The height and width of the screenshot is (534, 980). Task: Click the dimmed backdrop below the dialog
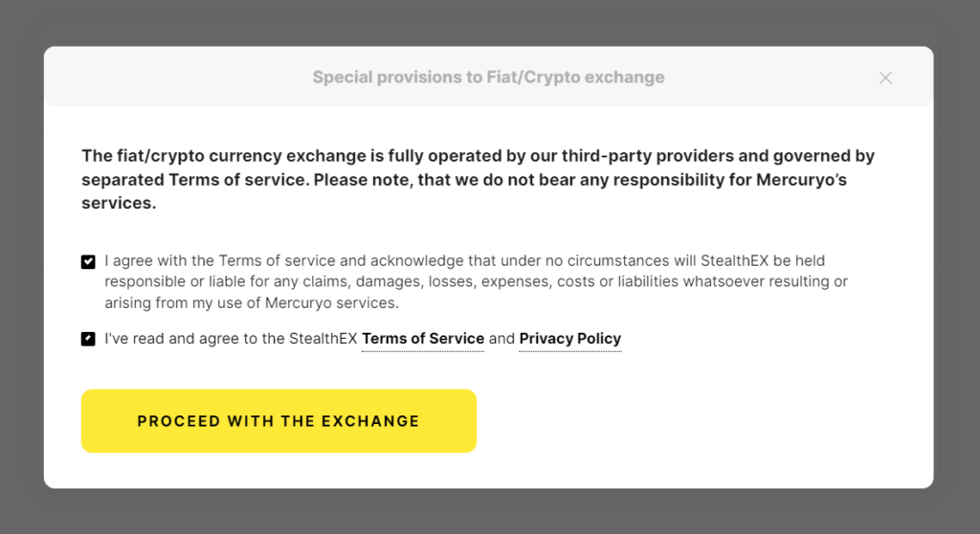pyautogui.click(x=490, y=511)
